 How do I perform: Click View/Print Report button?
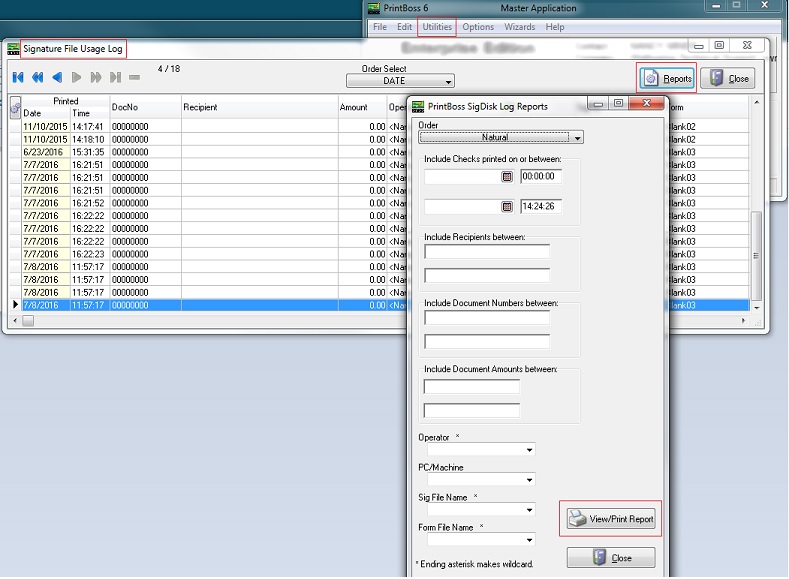click(x=611, y=519)
